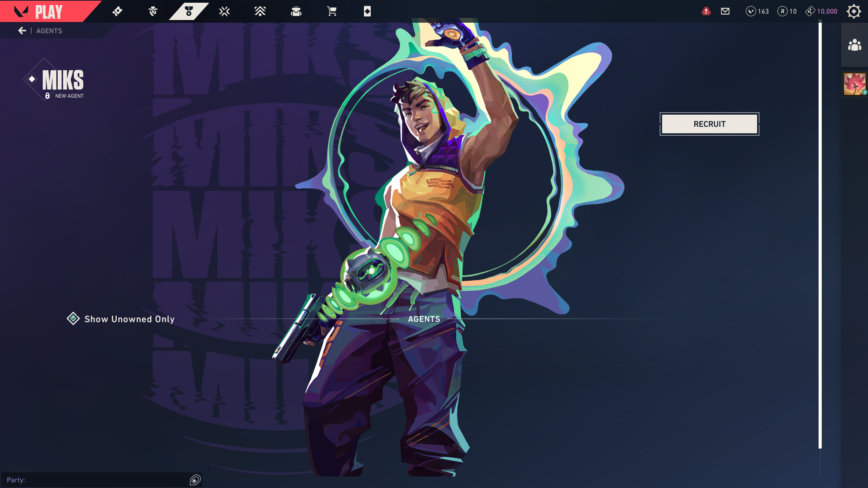
Task: Select the Agents tab icon
Action: (x=189, y=11)
